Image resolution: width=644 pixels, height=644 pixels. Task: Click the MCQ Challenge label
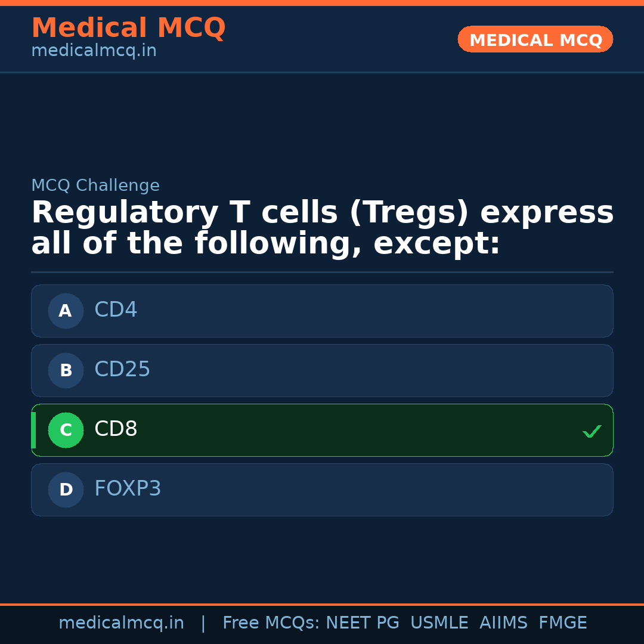95,186
